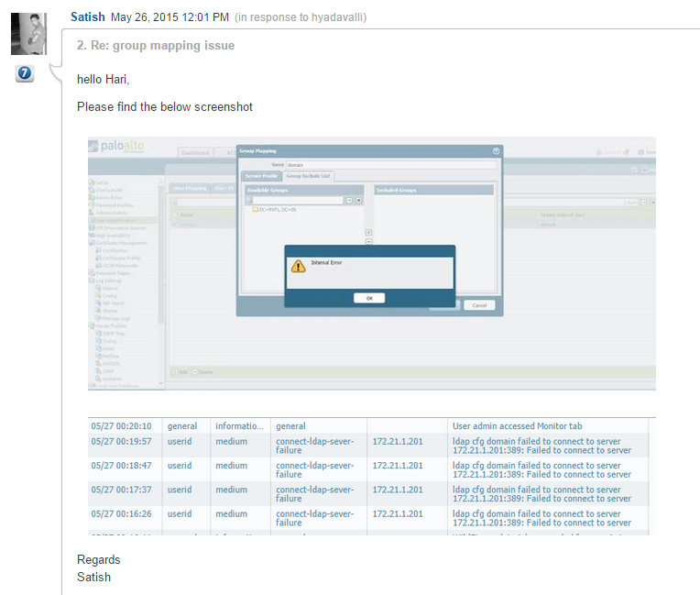The height and width of the screenshot is (595, 700).
Task: Click 'medium' in the 00:16:26 log row
Action: pos(231,513)
